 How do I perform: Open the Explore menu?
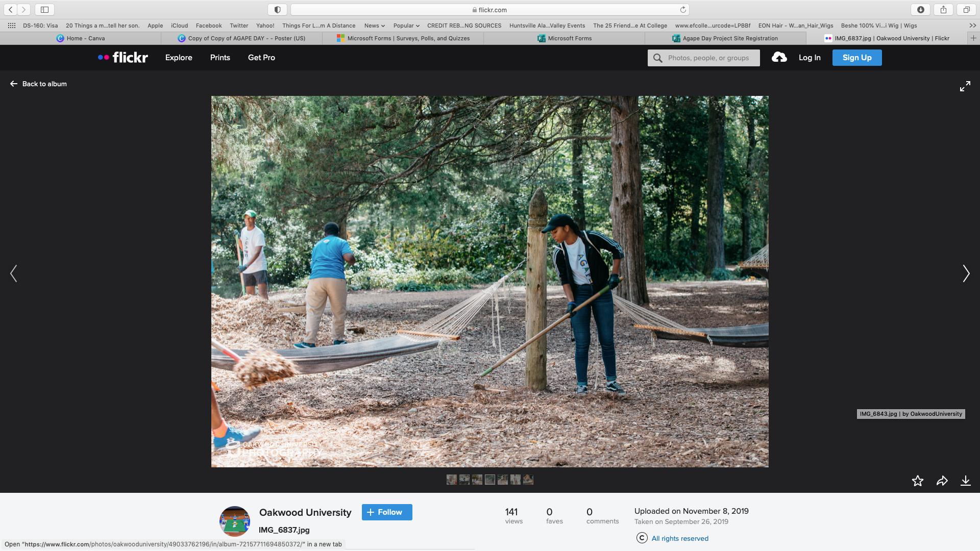point(179,58)
